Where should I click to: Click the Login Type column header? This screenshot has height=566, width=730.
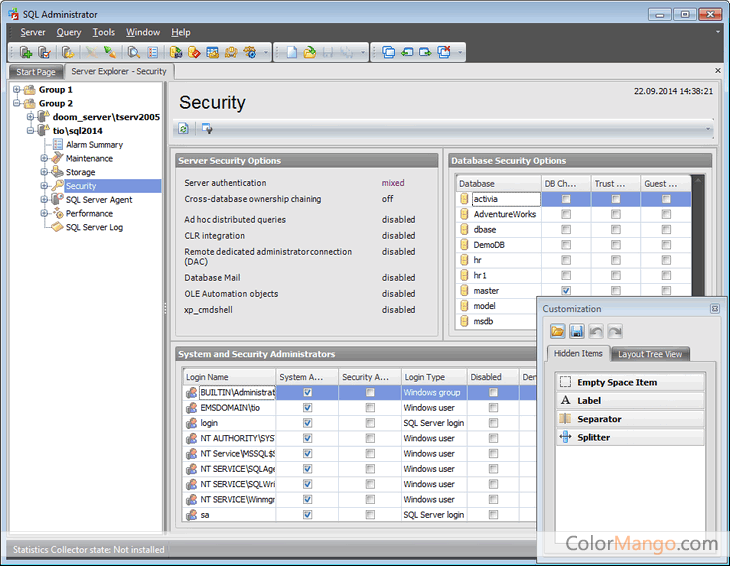pos(434,377)
